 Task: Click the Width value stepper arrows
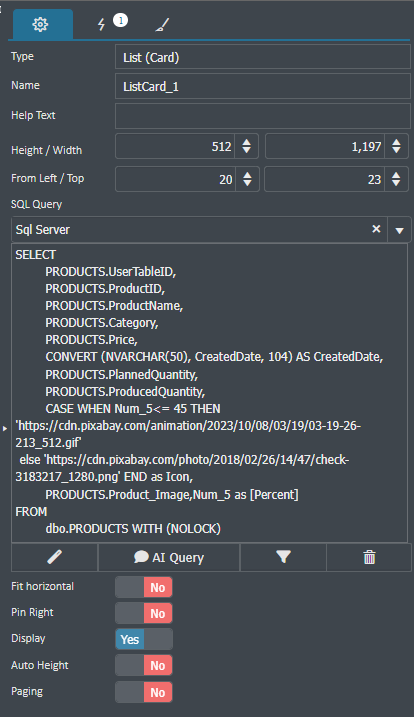click(x=396, y=146)
